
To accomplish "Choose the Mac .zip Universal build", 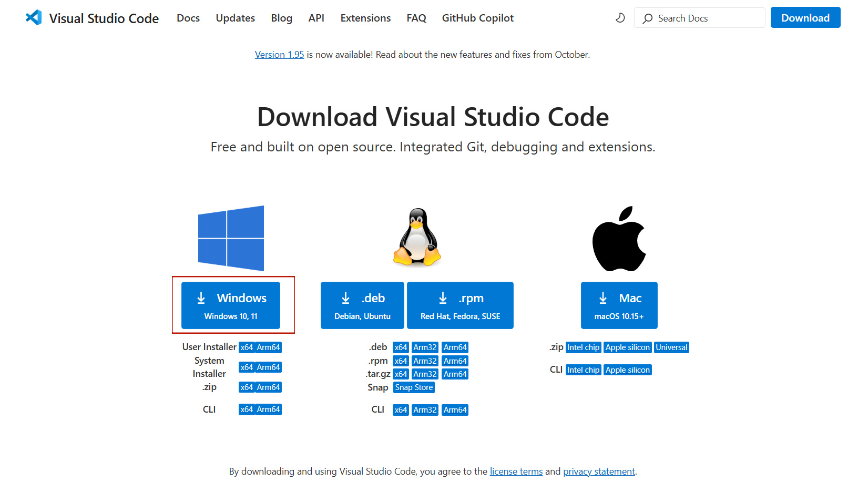I will click(x=671, y=347).
